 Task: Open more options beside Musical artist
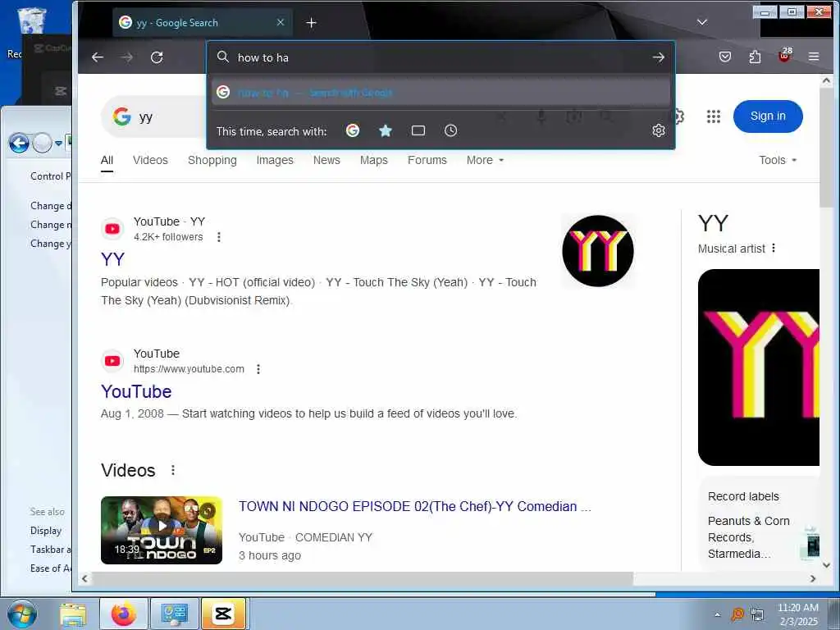[774, 248]
